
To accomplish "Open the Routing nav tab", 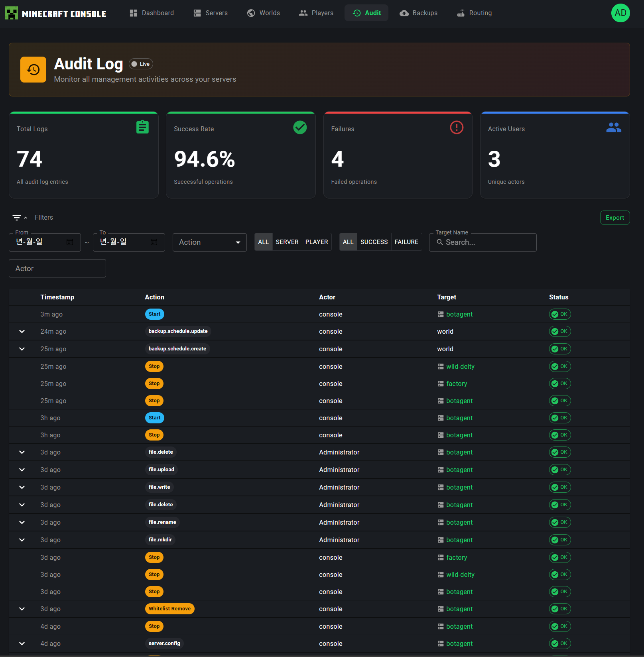I will 475,13.
